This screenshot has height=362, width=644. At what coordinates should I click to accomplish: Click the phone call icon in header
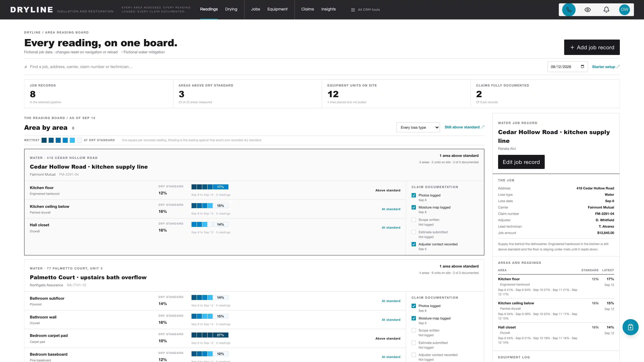[x=569, y=10]
